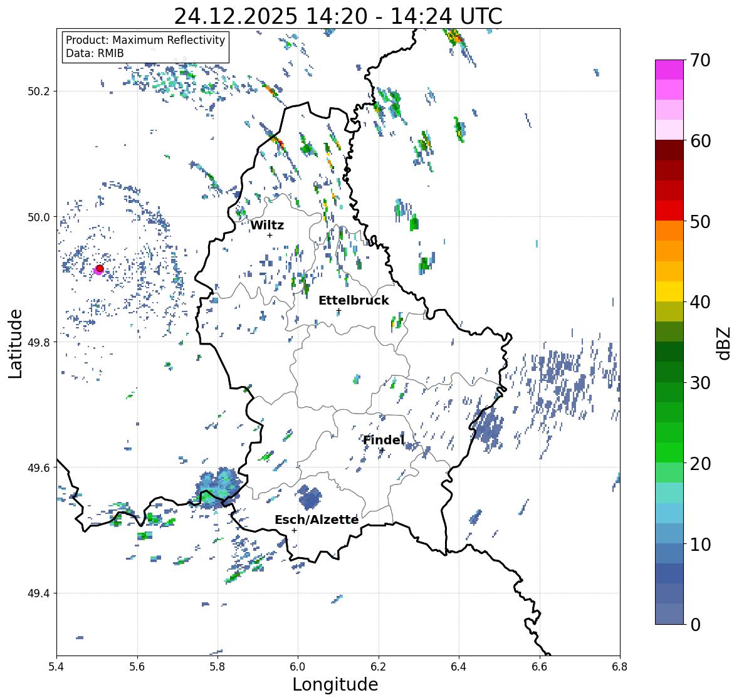
Task: Click the longitude tick label 5.8
Action: click(x=218, y=667)
